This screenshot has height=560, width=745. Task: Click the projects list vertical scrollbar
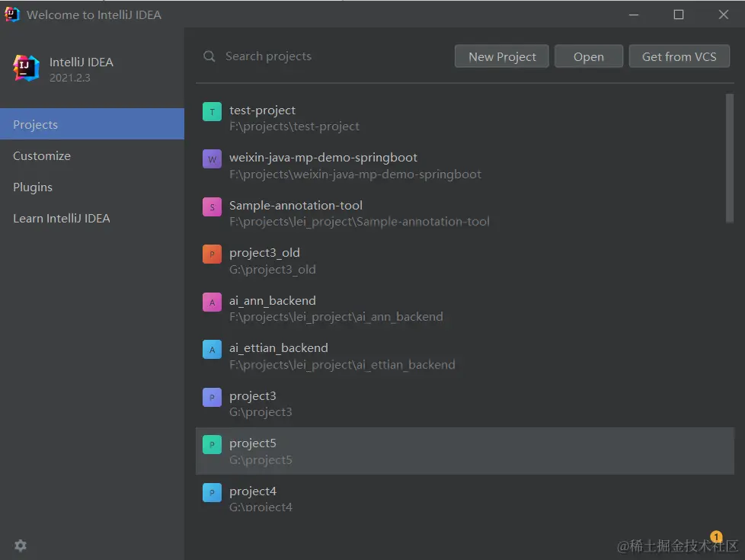click(x=729, y=158)
